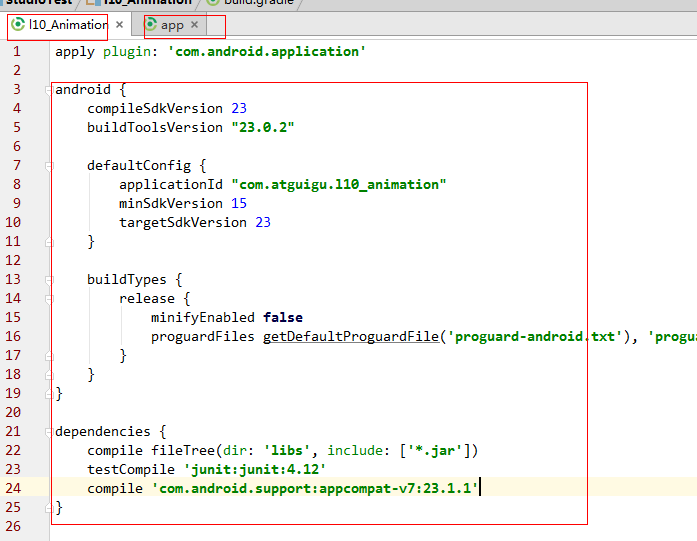This screenshot has height=541, width=697.
Task: Switch to the l10_Animation editor tab
Action: pos(68,25)
